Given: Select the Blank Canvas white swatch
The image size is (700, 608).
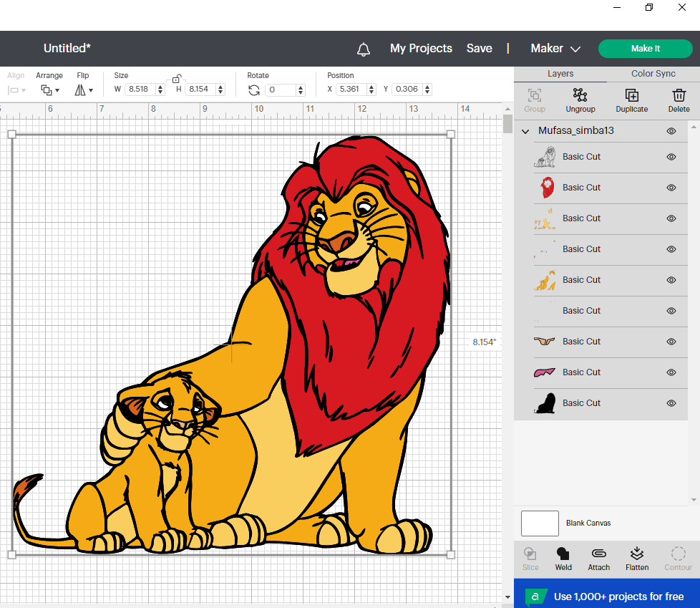Looking at the screenshot, I should pos(540,523).
